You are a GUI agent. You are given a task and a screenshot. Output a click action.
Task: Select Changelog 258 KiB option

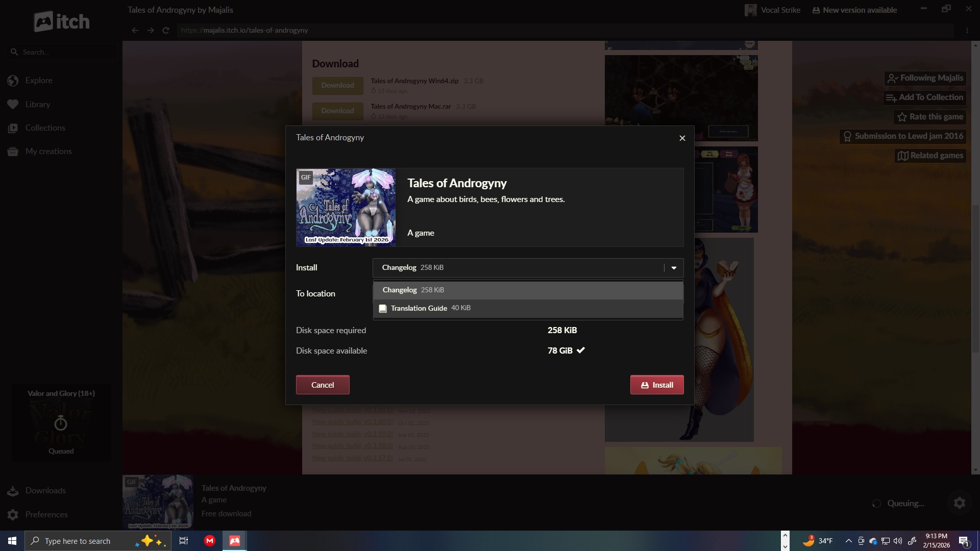(x=528, y=290)
